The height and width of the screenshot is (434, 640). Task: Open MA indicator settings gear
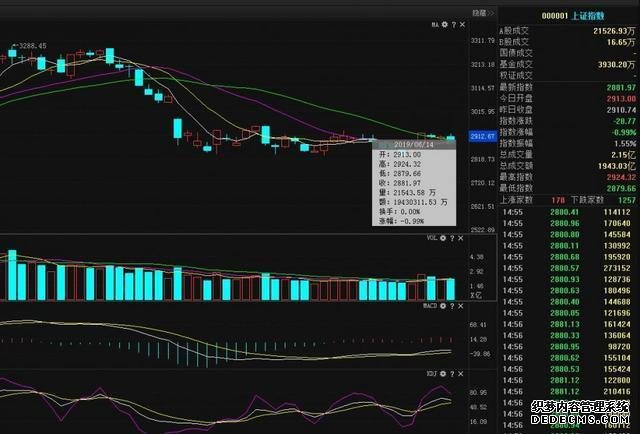(x=444, y=24)
